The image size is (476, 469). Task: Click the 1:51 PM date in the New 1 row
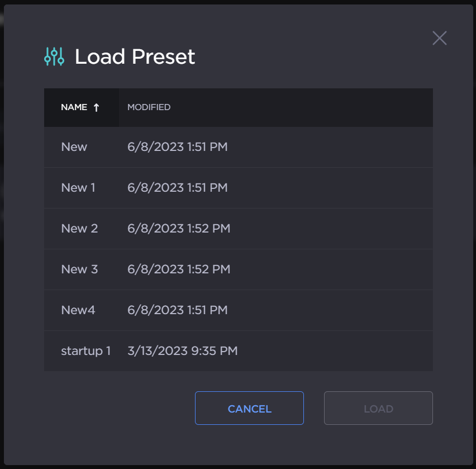(177, 188)
